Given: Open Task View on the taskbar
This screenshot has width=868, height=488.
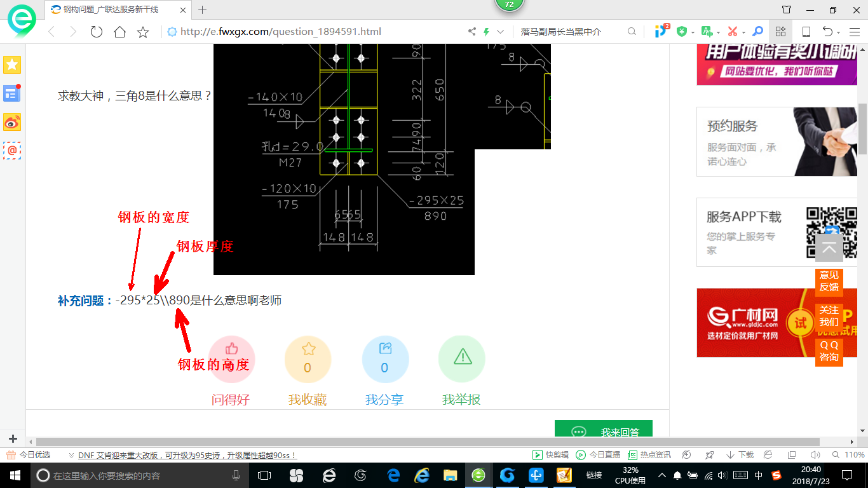Looking at the screenshot, I should 264,475.
